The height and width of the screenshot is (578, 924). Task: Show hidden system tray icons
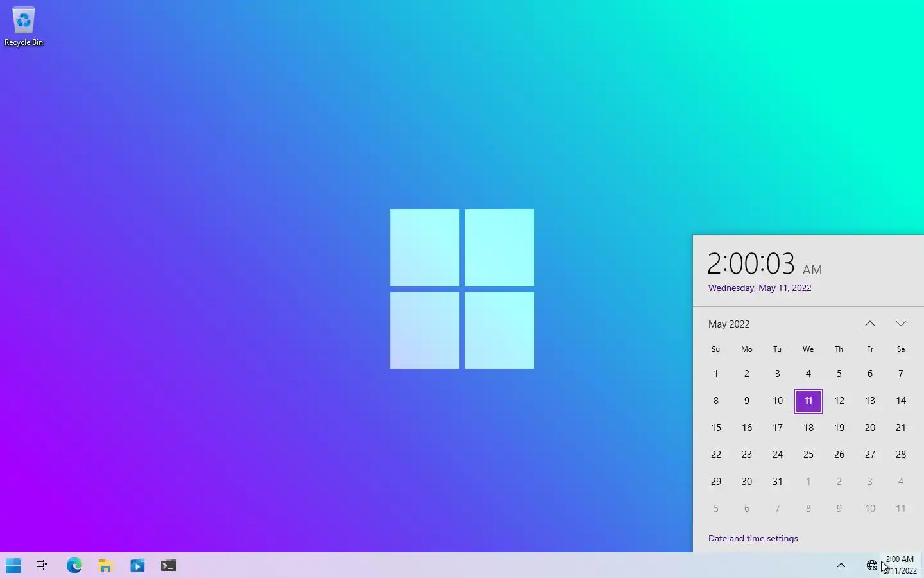(x=841, y=565)
